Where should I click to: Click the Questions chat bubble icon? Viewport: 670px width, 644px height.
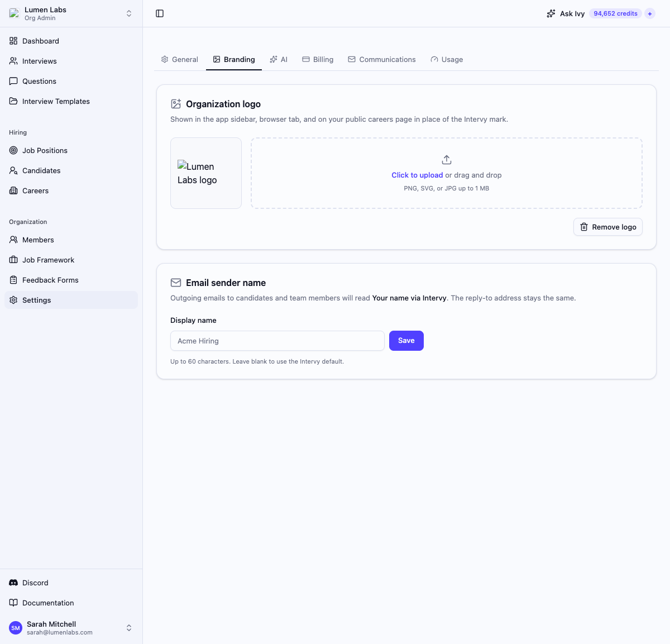coord(13,81)
